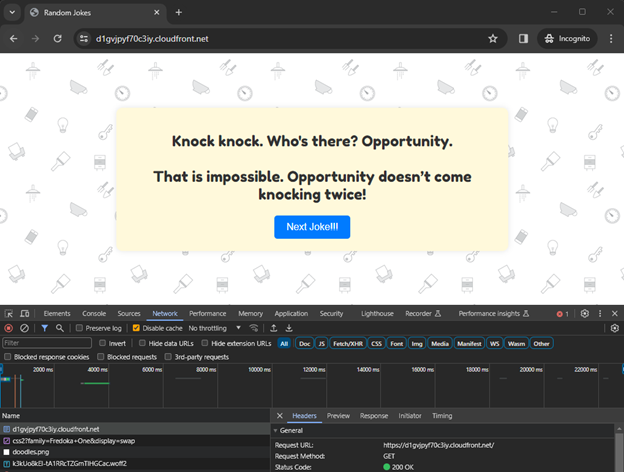
Task: Filter requests by Fetch/XHR type
Action: (347, 343)
